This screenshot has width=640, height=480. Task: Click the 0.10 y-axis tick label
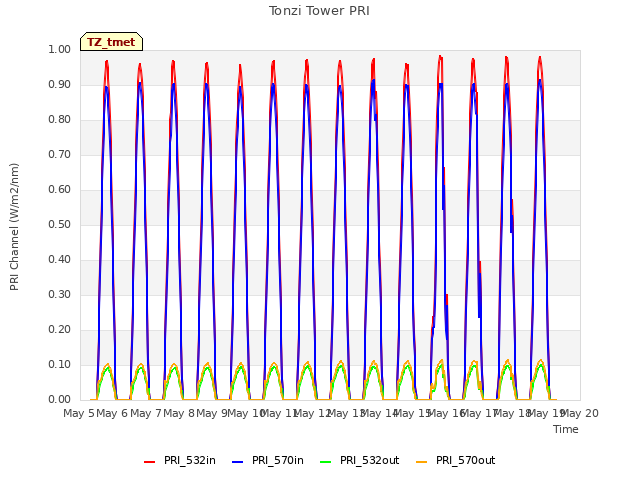(x=60, y=364)
